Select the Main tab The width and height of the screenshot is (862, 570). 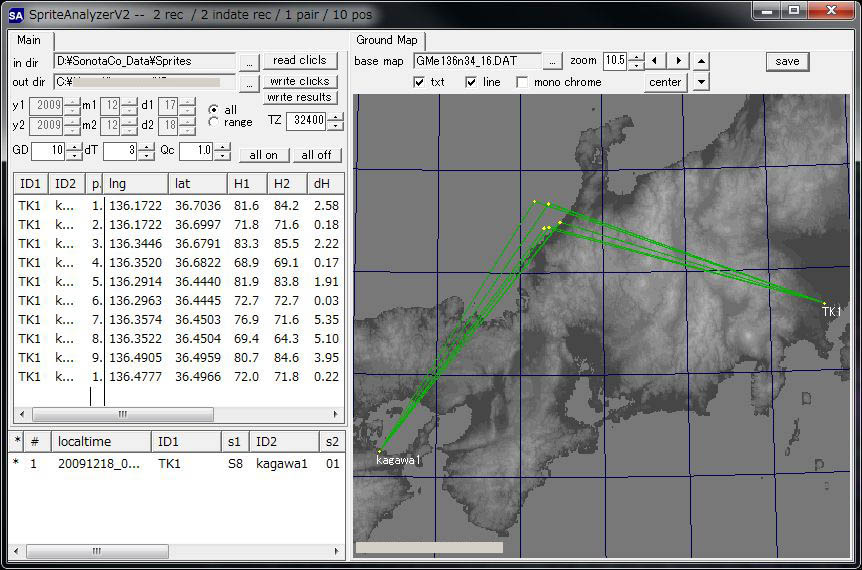coord(29,40)
